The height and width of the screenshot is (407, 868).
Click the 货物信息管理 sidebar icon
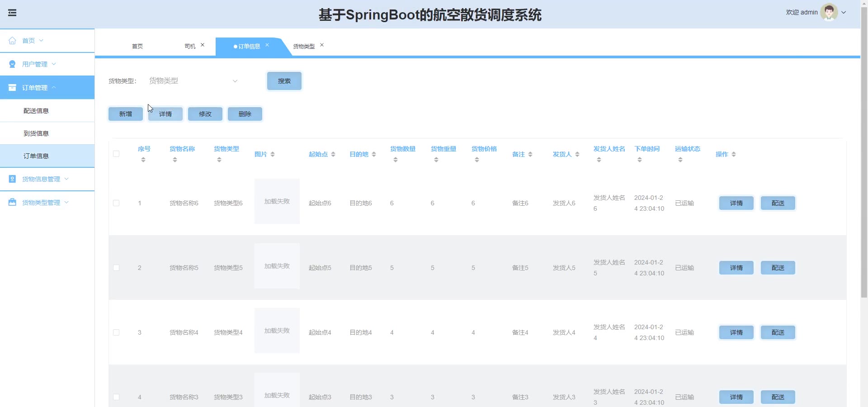(12, 179)
